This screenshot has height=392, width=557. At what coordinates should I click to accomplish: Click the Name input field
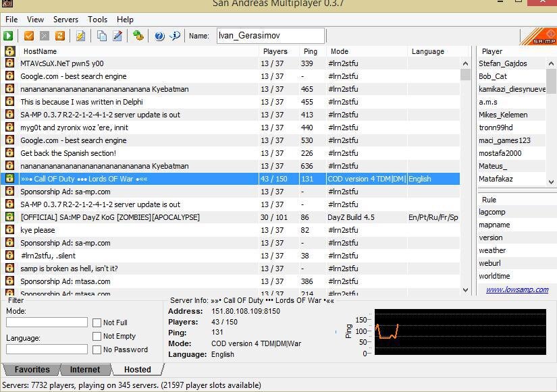click(269, 35)
